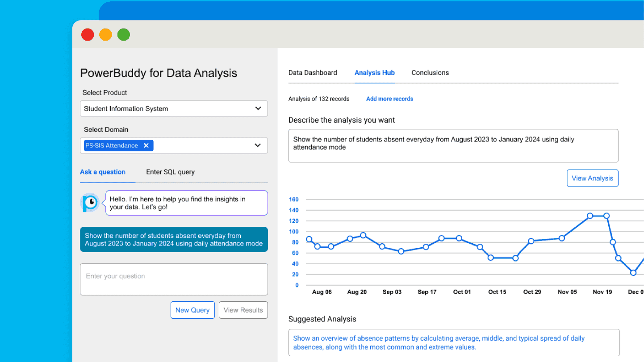Remove the PS-SIS Attendance domain chip
Image resolution: width=644 pixels, height=362 pixels.
tap(146, 145)
